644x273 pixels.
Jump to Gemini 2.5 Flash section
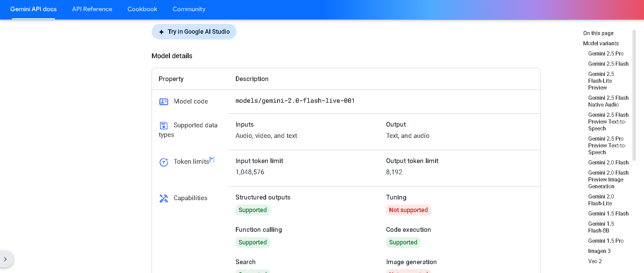[608, 64]
